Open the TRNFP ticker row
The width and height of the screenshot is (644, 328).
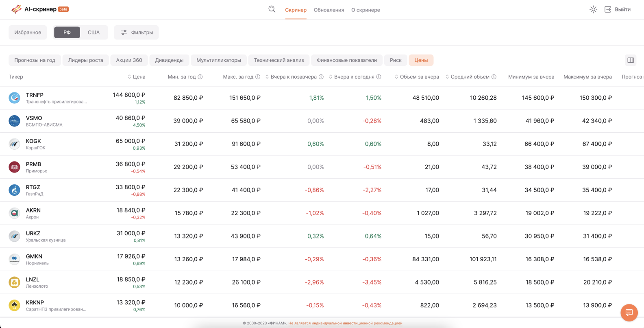point(322,98)
